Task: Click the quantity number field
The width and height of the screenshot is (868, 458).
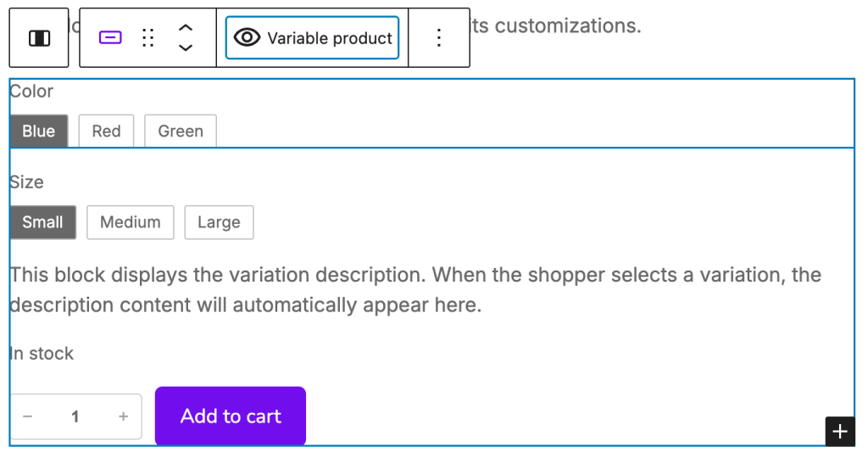Action: click(75, 416)
